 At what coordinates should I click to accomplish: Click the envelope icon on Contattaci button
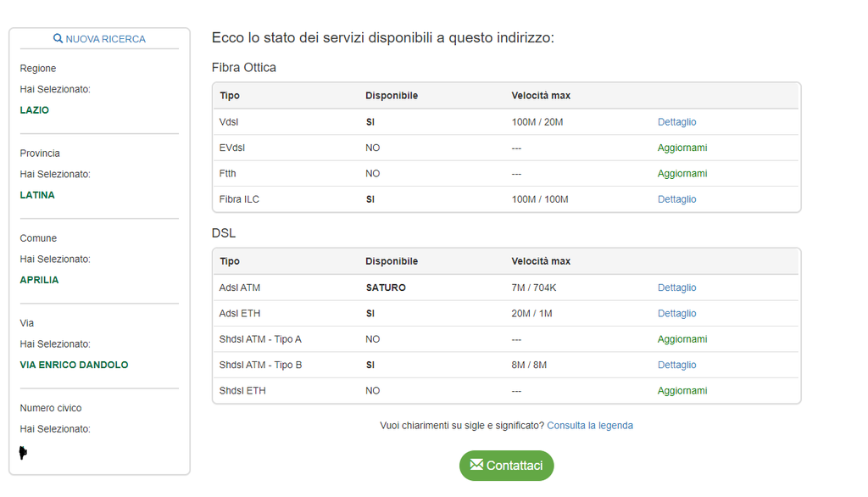click(476, 465)
